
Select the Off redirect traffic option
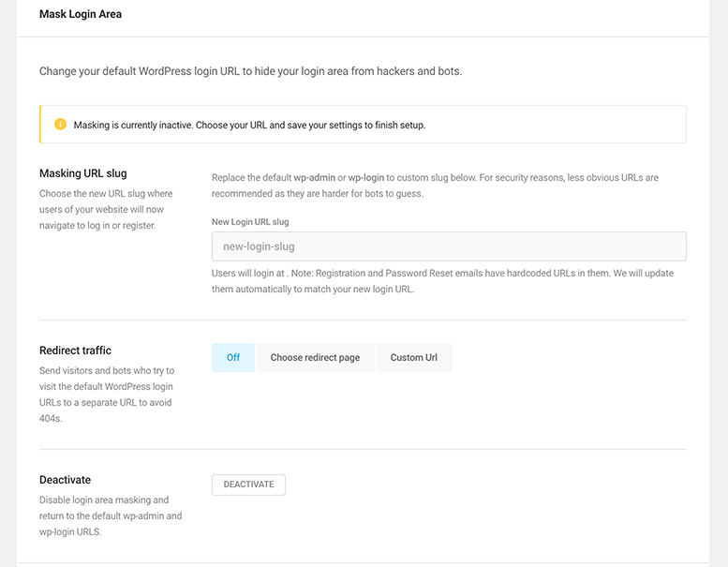233,357
